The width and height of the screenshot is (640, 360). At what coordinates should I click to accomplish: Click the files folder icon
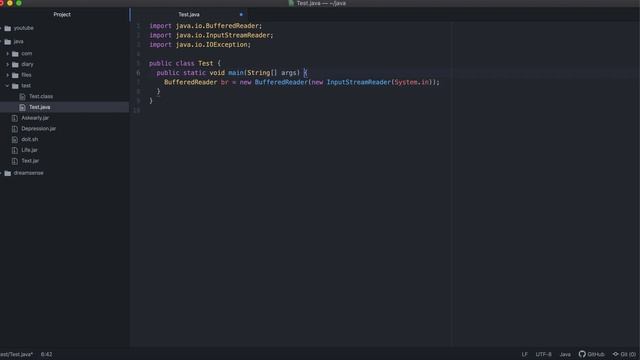(x=16, y=75)
